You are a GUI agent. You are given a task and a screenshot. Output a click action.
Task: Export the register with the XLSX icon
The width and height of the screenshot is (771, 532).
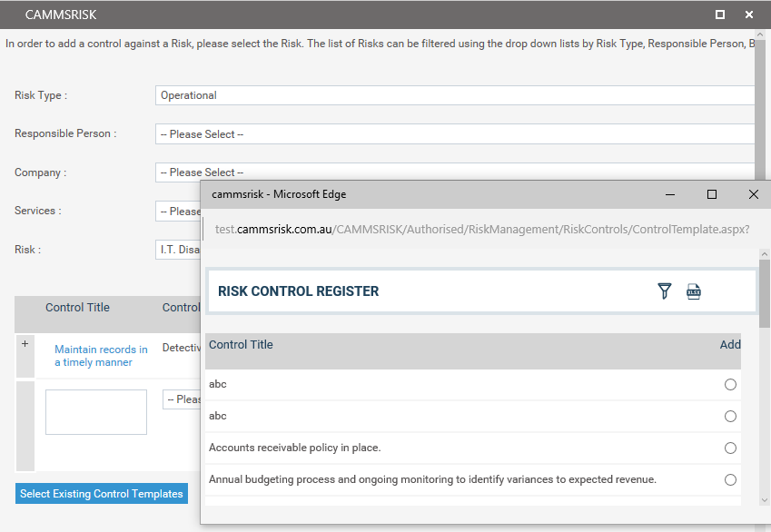point(693,291)
